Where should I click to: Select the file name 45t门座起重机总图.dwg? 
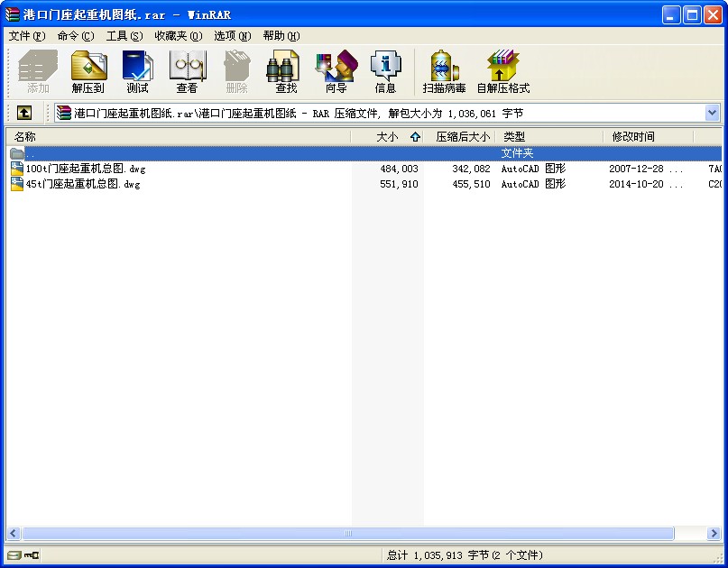(83, 184)
